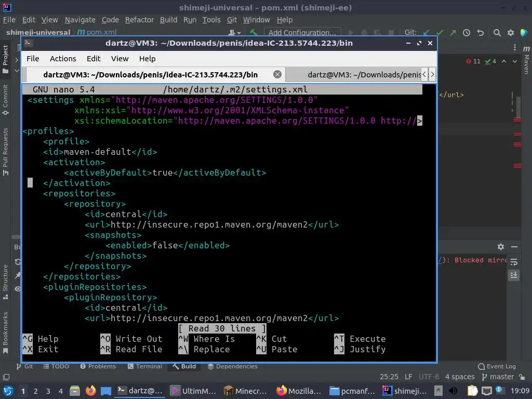
Task: Close the first terminal tab
Action: [277, 74]
